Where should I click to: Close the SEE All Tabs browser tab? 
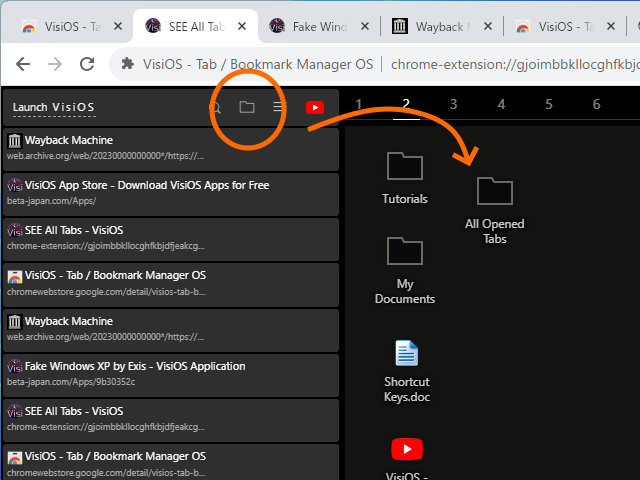coord(242,27)
